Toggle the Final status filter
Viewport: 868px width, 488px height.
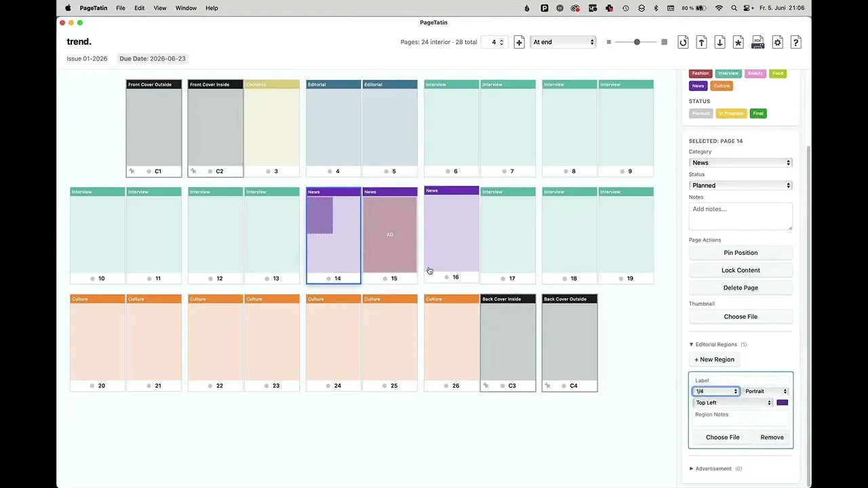pyautogui.click(x=758, y=113)
